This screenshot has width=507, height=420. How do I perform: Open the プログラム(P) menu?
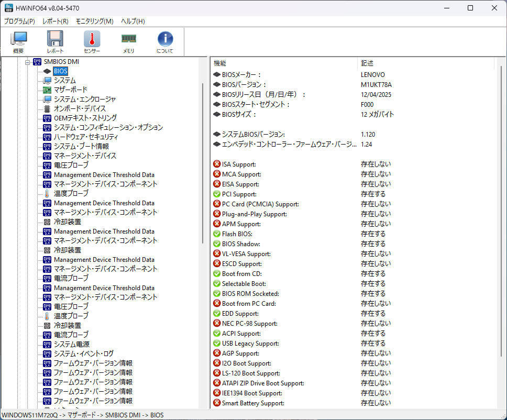pyautogui.click(x=19, y=21)
